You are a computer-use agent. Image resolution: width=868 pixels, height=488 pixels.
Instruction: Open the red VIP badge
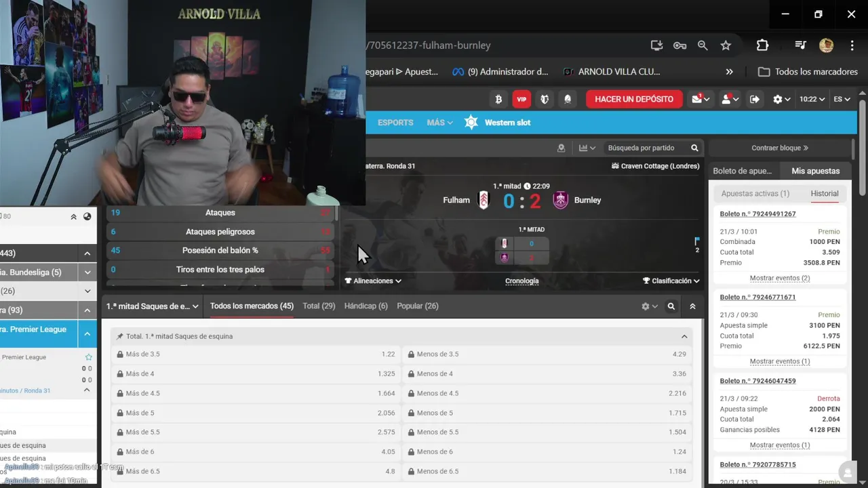pos(521,99)
